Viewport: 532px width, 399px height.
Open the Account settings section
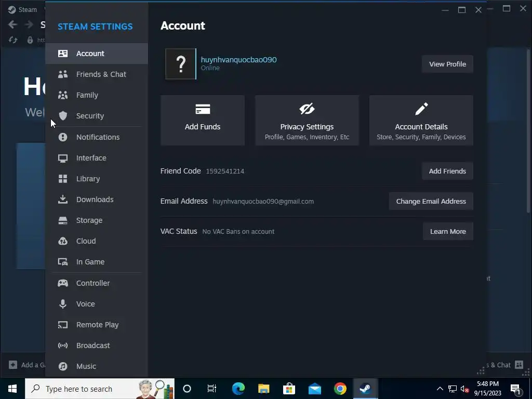coord(96,54)
